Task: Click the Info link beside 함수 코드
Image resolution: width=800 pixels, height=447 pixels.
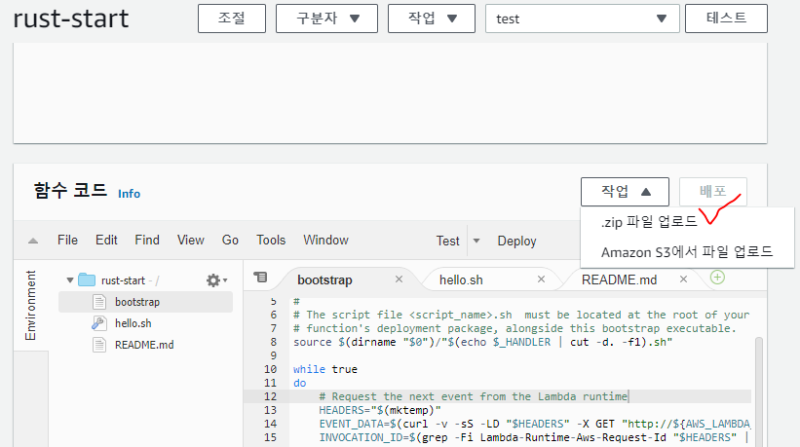Action: point(129,193)
